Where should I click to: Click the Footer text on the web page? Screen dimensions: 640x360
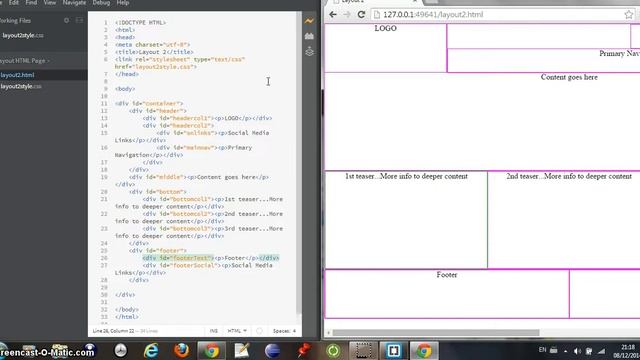[447, 275]
